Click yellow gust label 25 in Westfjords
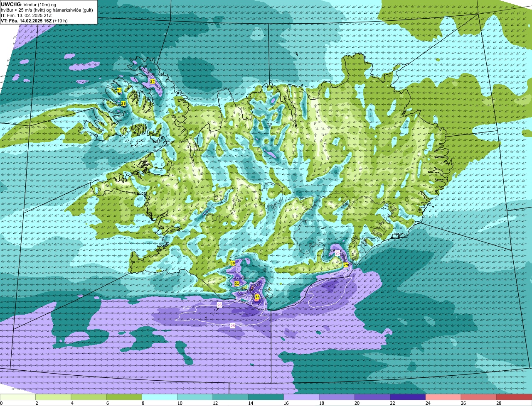 (x=119, y=90)
